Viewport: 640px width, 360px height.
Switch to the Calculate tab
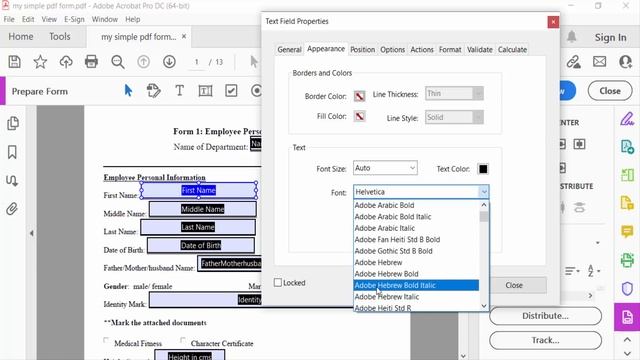[512, 49]
